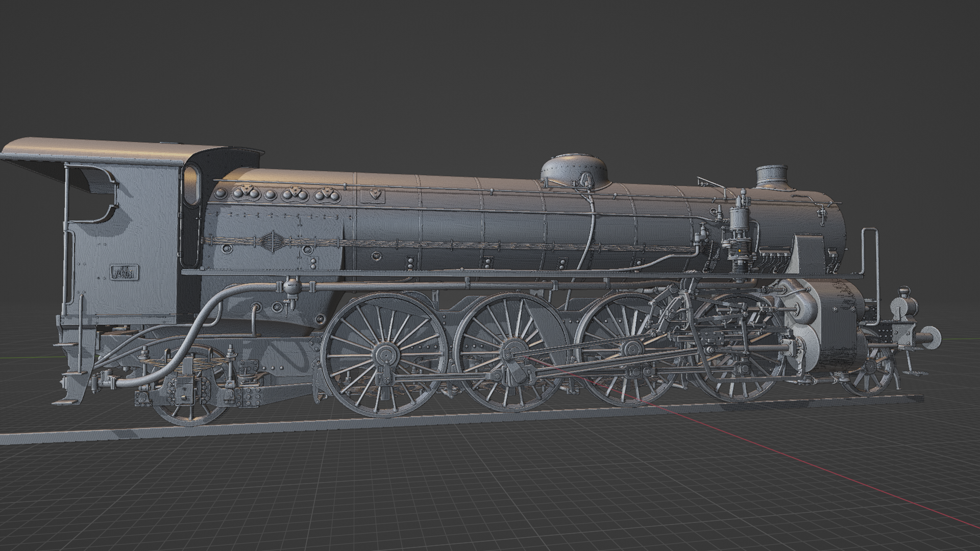Viewport: 980px width, 551px height.
Task: Click the spindle-shaped fitting on firebox side
Action: click(x=273, y=240)
